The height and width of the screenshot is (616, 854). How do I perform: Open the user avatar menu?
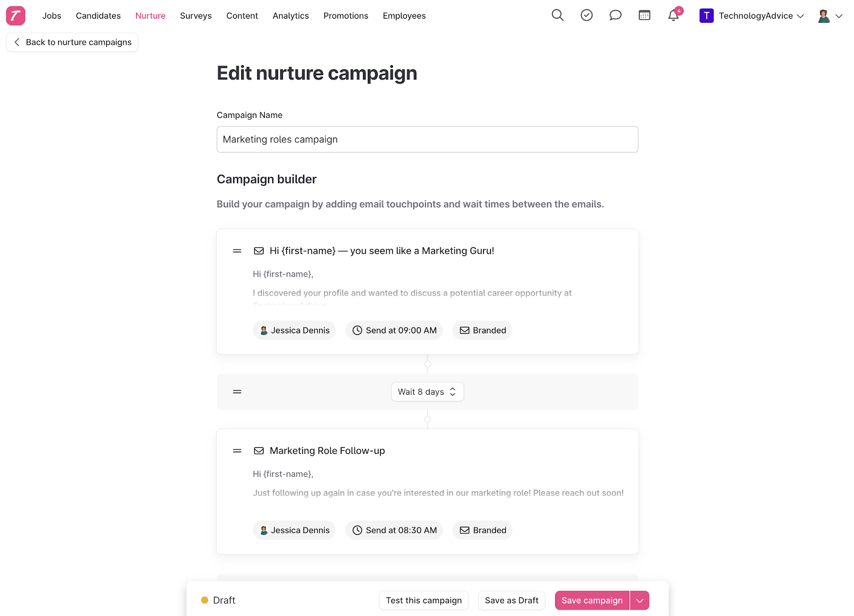coord(830,16)
